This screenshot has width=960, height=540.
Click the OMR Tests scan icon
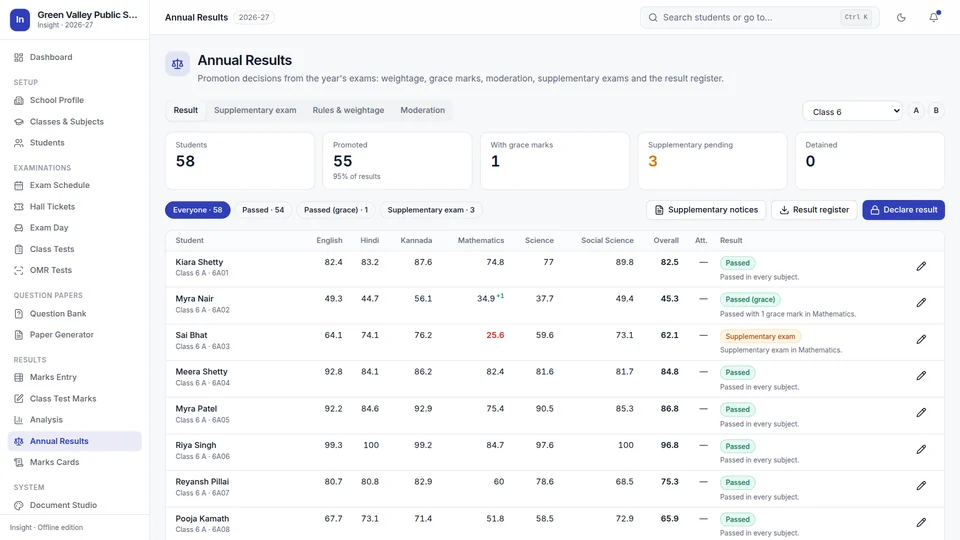pyautogui.click(x=18, y=270)
